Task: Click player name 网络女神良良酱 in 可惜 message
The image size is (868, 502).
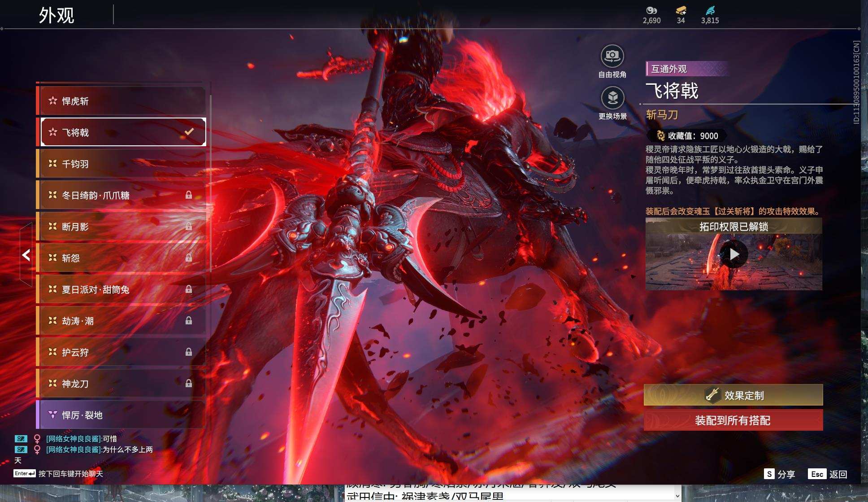Action: 74,439
